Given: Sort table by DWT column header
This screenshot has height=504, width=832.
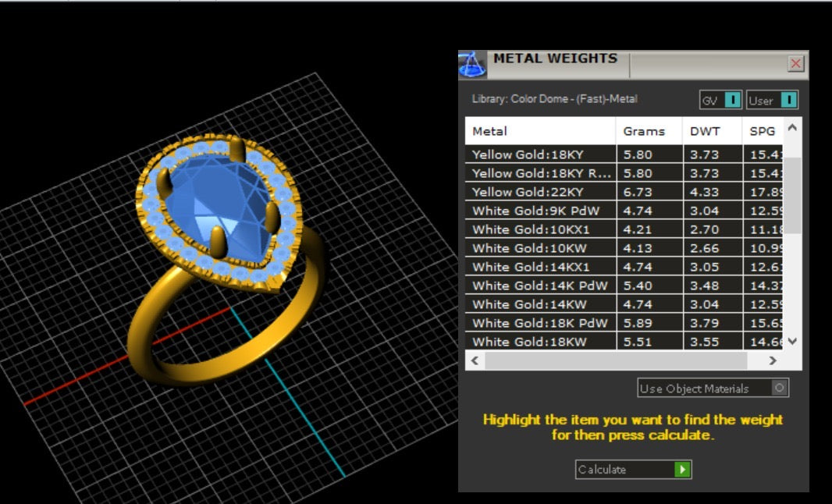Looking at the screenshot, I should pos(710,131).
